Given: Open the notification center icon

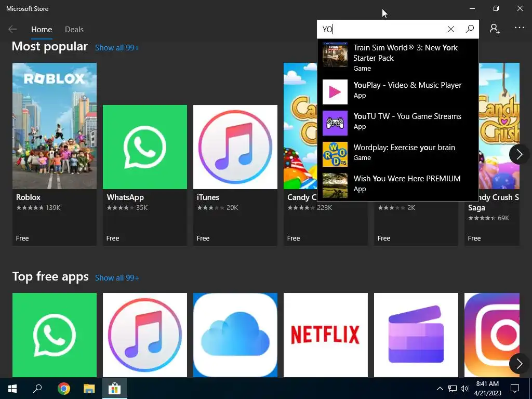Looking at the screenshot, I should coord(515,389).
